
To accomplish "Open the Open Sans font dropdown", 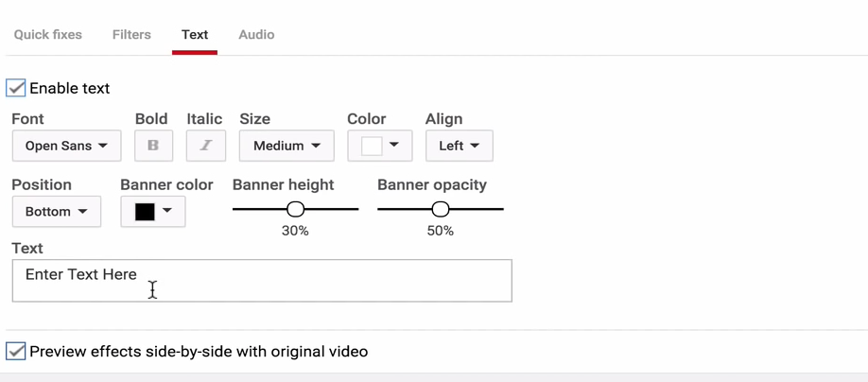I will (66, 146).
